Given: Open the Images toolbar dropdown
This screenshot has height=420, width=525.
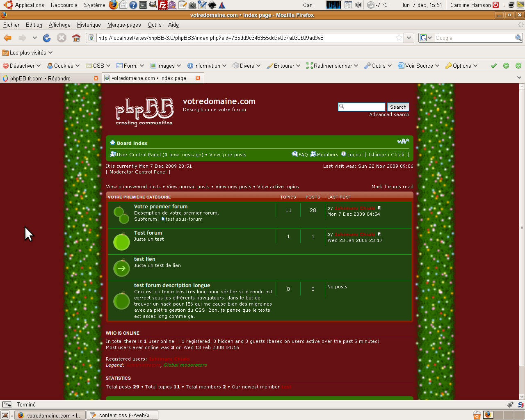Looking at the screenshot, I should (x=166, y=66).
